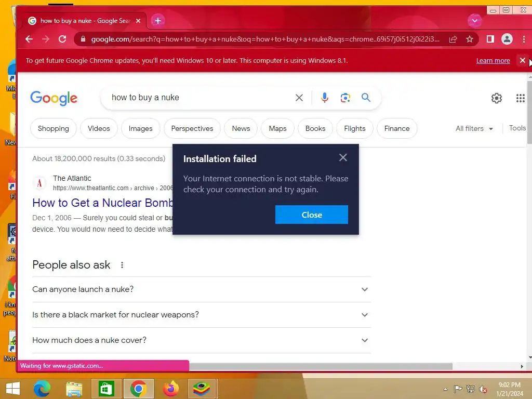Viewport: 532px width, 399px height.
Task: Open the Chrome three-dot menu
Action: point(524,39)
